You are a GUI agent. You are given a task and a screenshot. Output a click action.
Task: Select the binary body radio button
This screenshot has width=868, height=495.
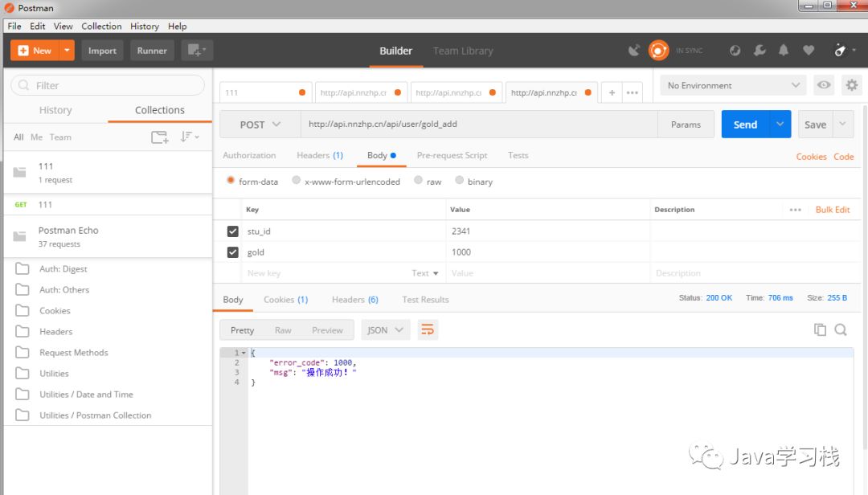[459, 181]
